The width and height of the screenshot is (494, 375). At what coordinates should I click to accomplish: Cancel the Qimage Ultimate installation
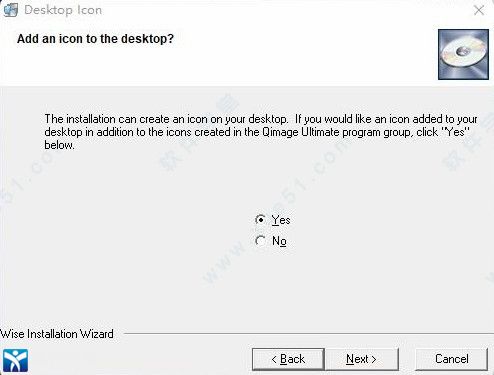[x=452, y=359]
